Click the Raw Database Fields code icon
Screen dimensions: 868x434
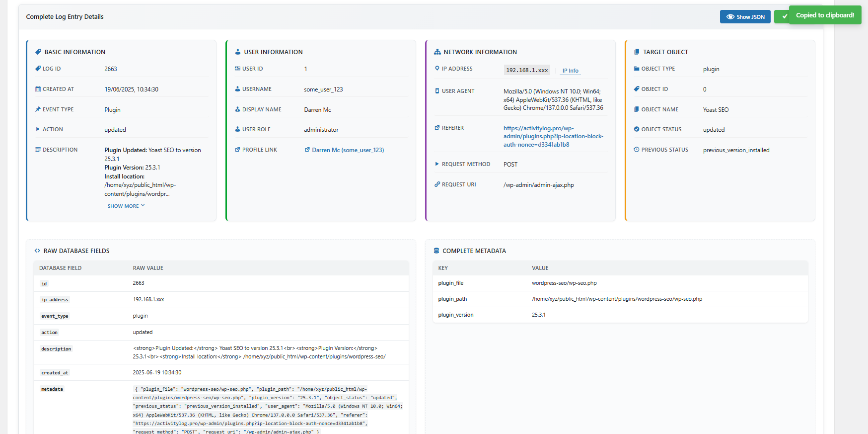(x=37, y=251)
